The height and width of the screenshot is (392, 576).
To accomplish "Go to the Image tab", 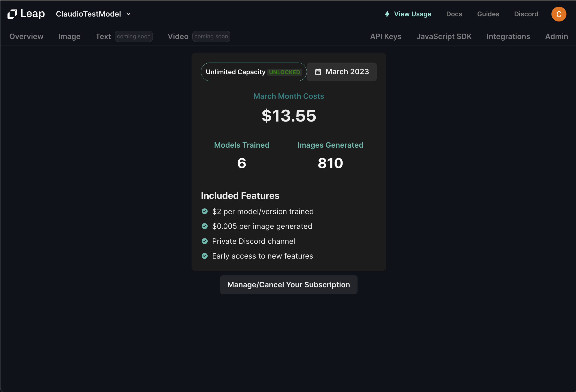I will (69, 36).
